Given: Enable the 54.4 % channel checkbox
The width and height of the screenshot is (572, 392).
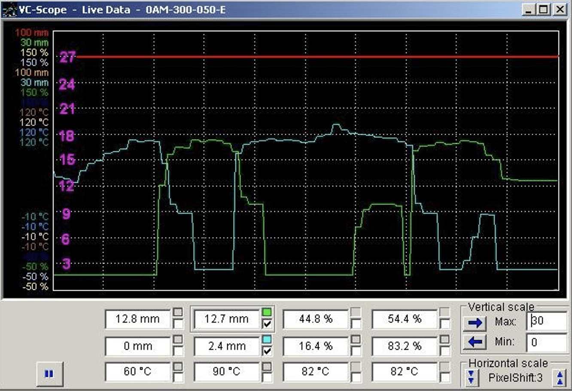Looking at the screenshot, I should click(x=444, y=324).
